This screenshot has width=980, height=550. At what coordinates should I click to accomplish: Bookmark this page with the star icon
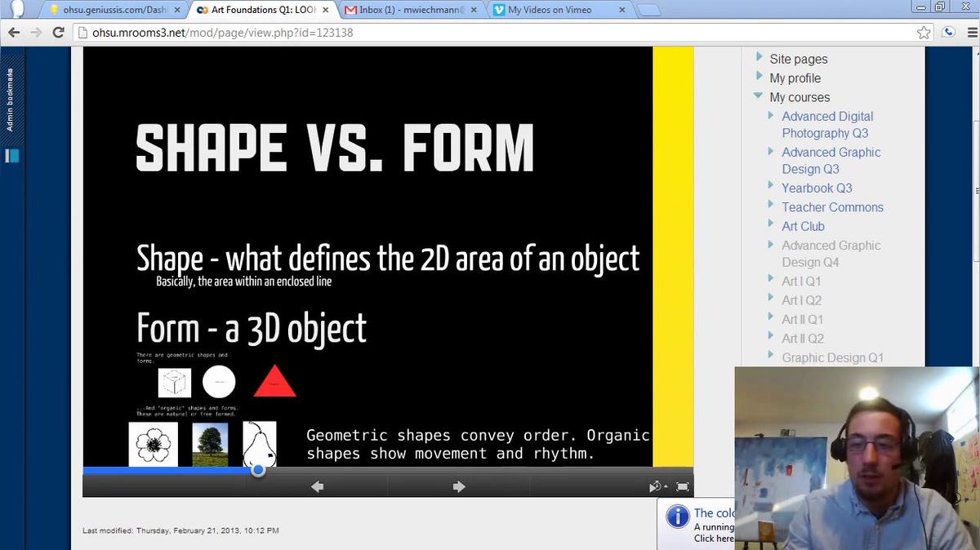(924, 33)
